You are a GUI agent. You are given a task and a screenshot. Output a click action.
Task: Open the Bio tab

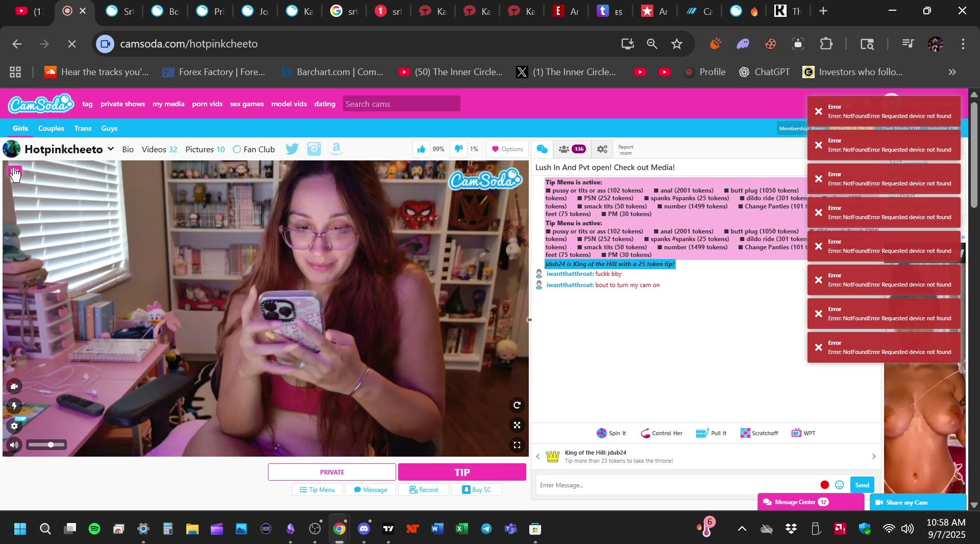pyautogui.click(x=128, y=149)
